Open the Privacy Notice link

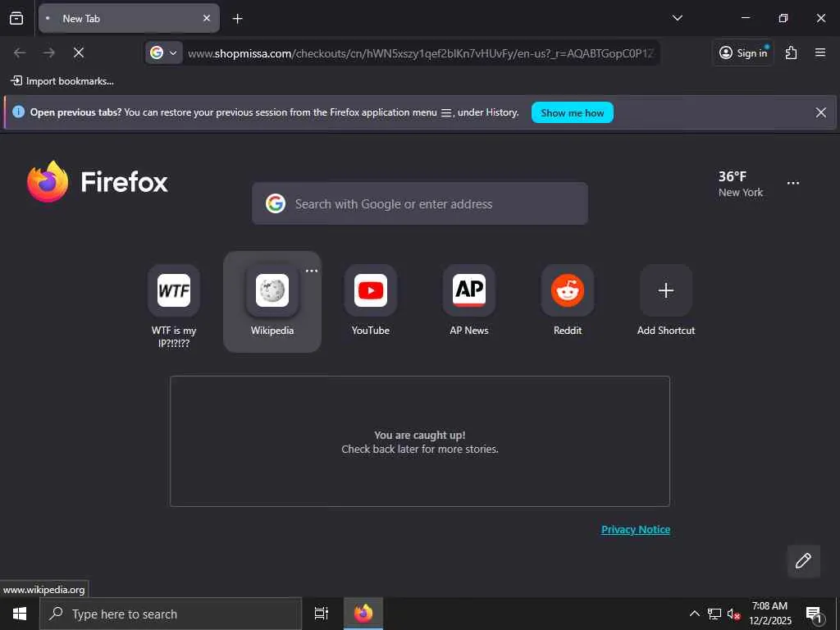[x=636, y=529]
